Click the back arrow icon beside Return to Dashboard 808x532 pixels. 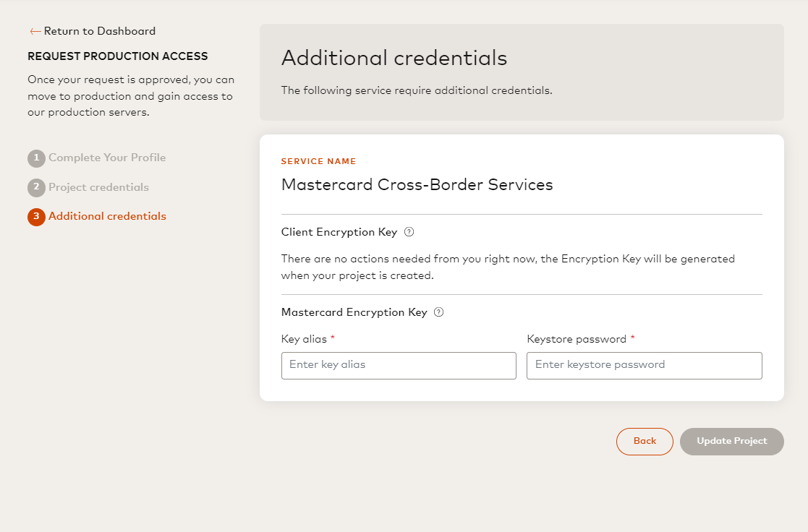pyautogui.click(x=35, y=30)
